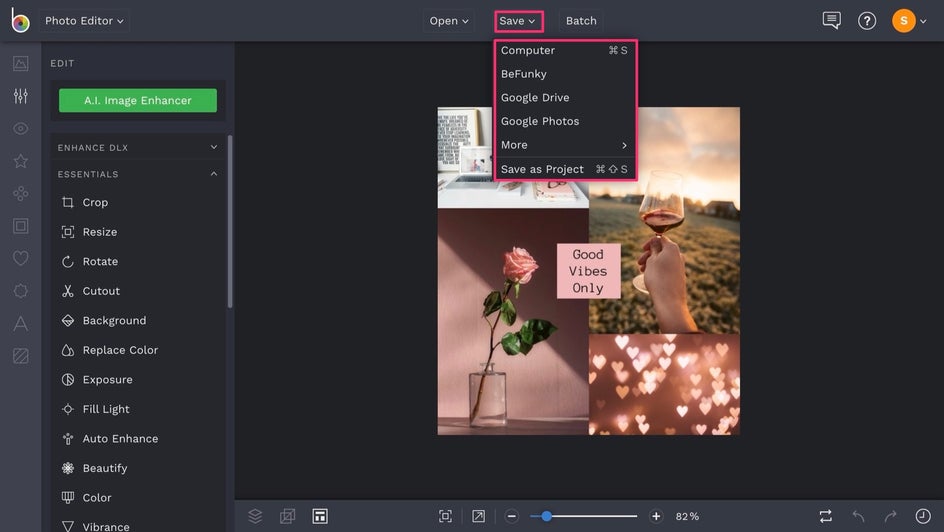This screenshot has width=944, height=532.
Task: Save to Google Drive
Action: (564, 97)
